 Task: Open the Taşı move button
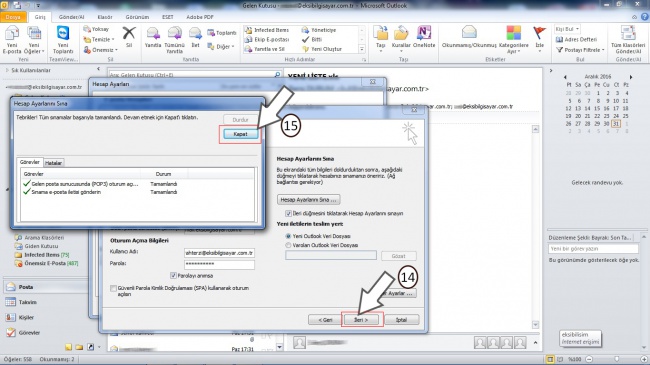pos(381,38)
